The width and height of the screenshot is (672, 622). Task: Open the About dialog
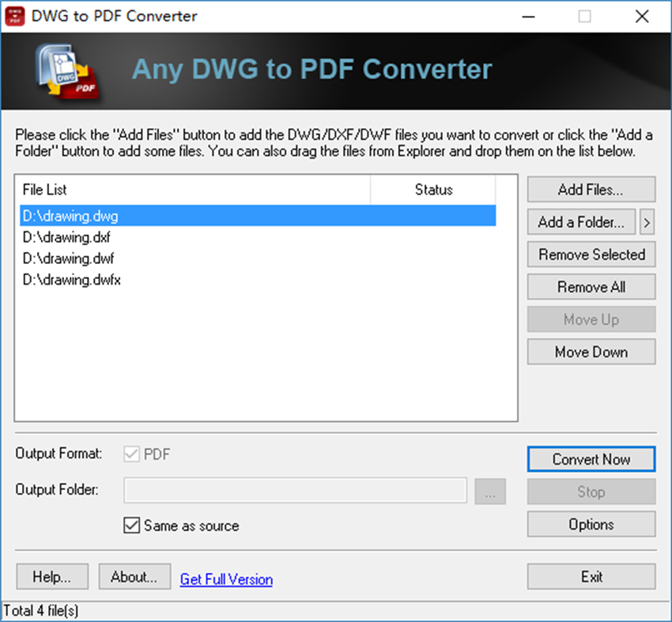[134, 576]
